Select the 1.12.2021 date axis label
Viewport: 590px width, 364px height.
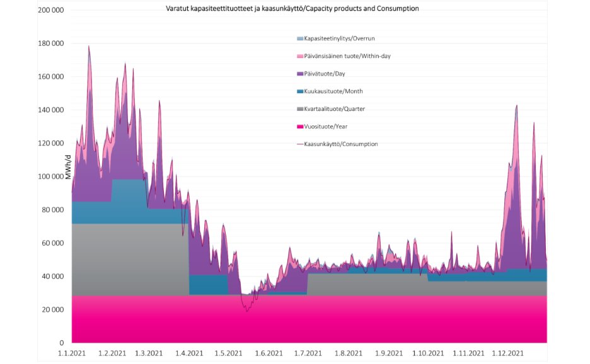coord(507,353)
